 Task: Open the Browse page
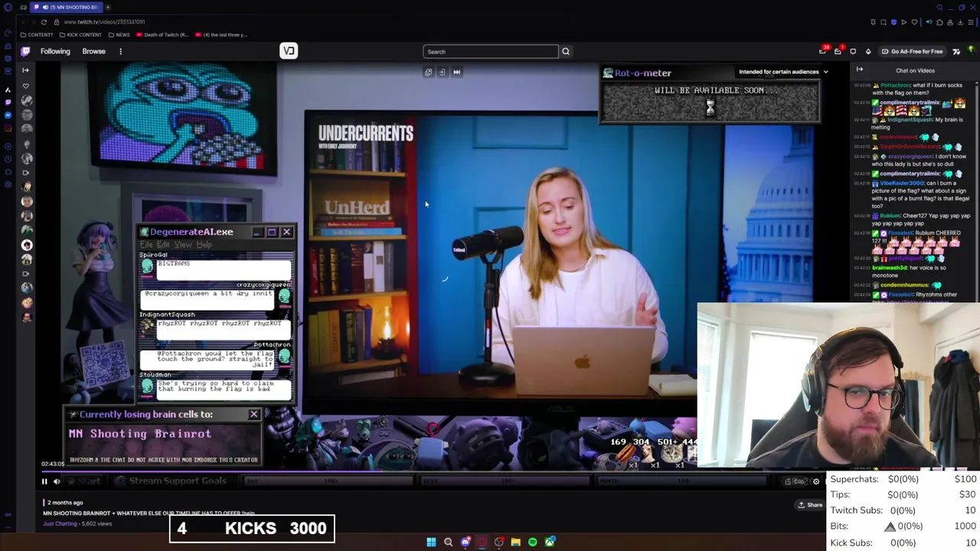(93, 51)
